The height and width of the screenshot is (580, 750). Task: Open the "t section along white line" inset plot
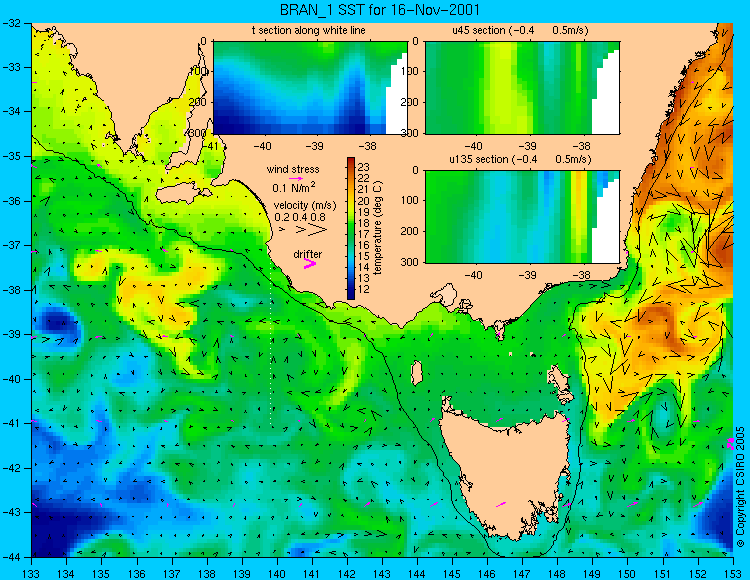(310, 88)
